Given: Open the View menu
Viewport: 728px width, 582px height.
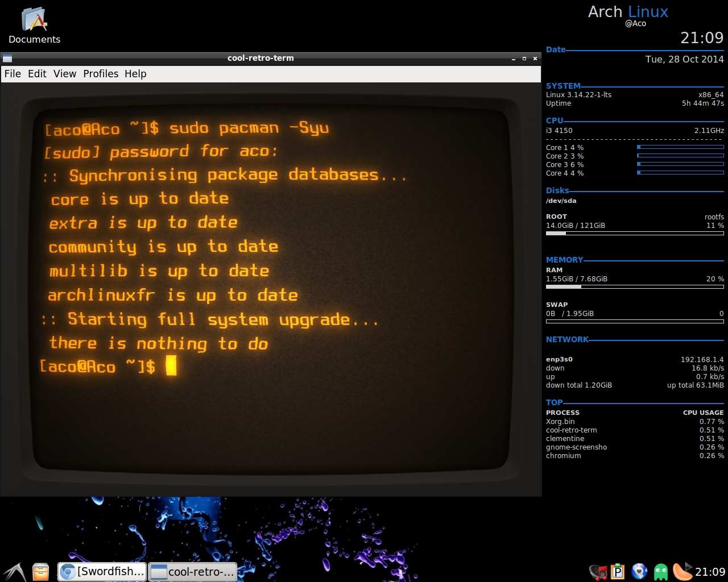Looking at the screenshot, I should (x=65, y=74).
